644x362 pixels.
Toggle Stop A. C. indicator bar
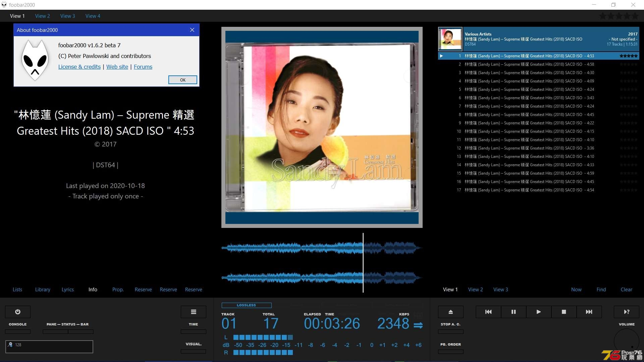click(451, 331)
